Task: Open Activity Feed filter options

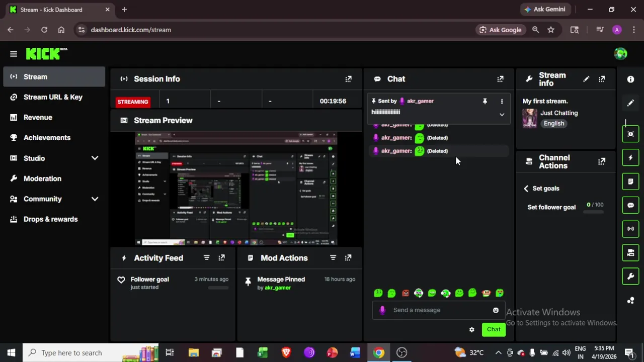Action: pos(206,258)
